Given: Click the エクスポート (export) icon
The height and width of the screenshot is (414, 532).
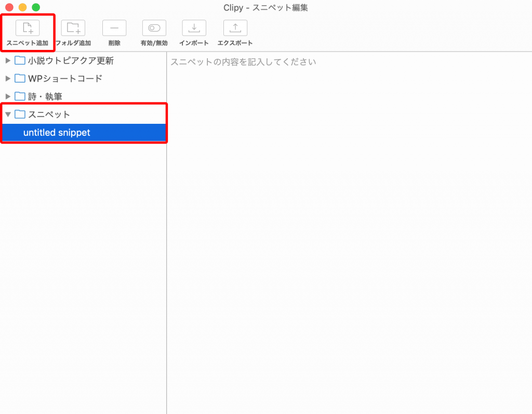Looking at the screenshot, I should (x=235, y=28).
